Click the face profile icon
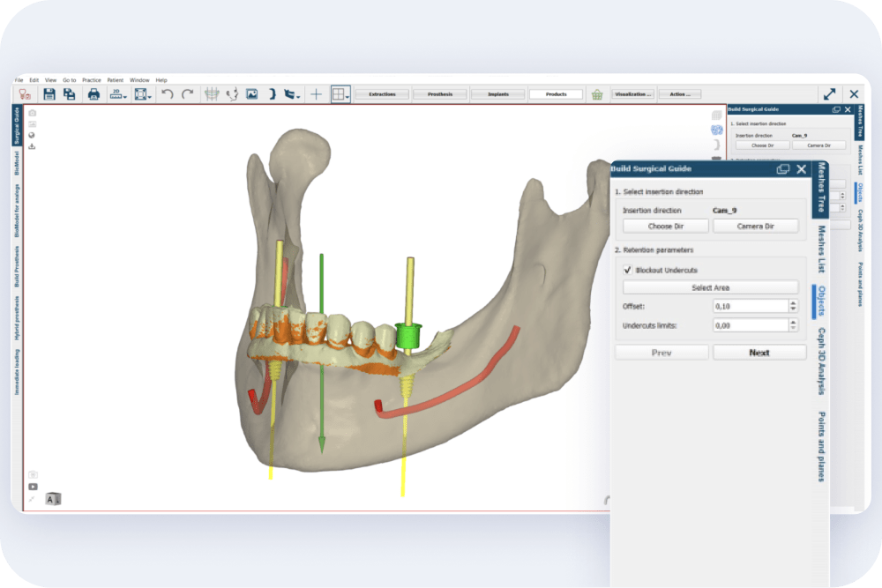 [232, 93]
